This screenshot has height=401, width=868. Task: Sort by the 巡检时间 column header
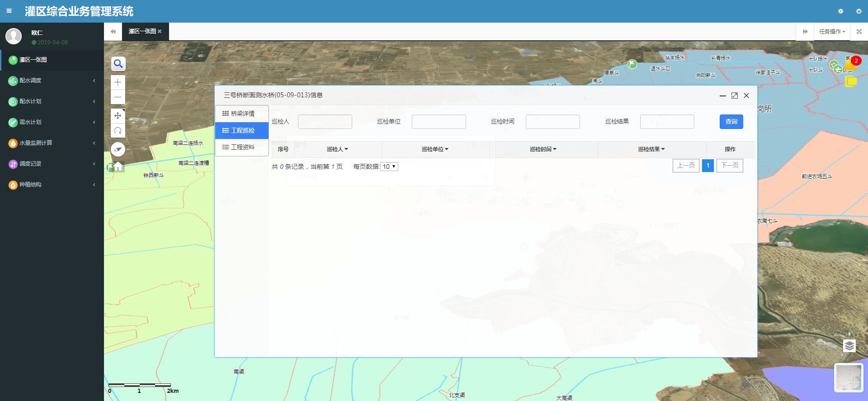(x=543, y=149)
